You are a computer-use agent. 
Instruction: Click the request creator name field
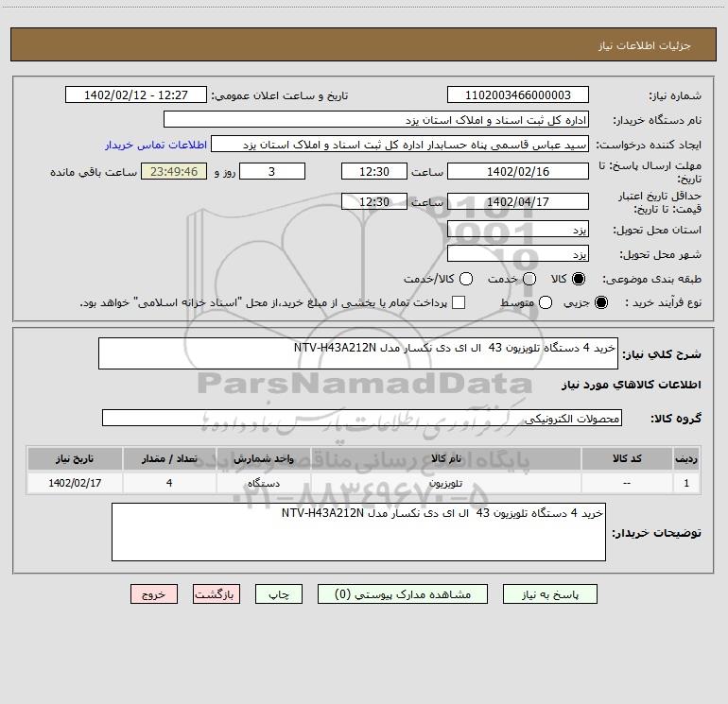pyautogui.click(x=400, y=144)
